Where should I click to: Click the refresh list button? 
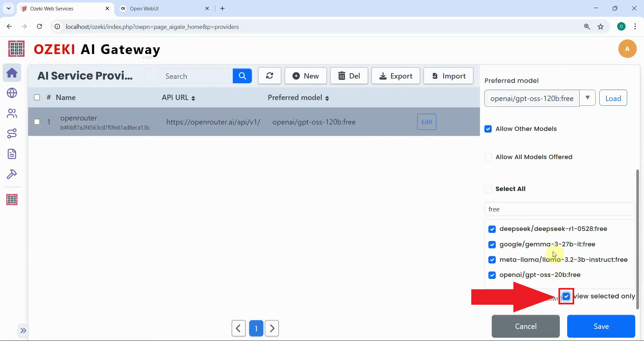[x=269, y=76]
